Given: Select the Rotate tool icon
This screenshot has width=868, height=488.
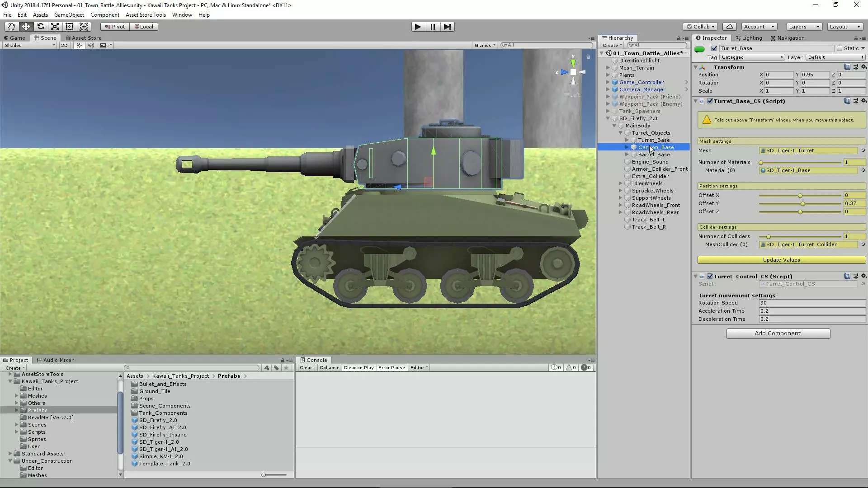Looking at the screenshot, I should [40, 27].
